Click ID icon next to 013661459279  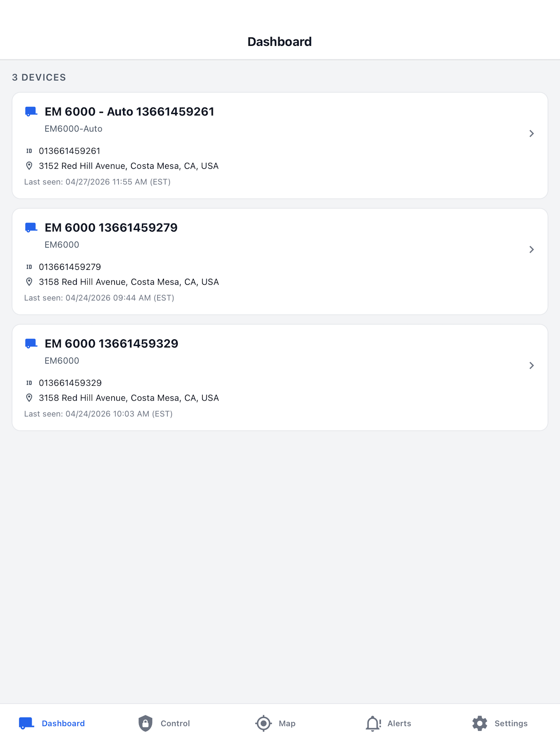point(29,267)
